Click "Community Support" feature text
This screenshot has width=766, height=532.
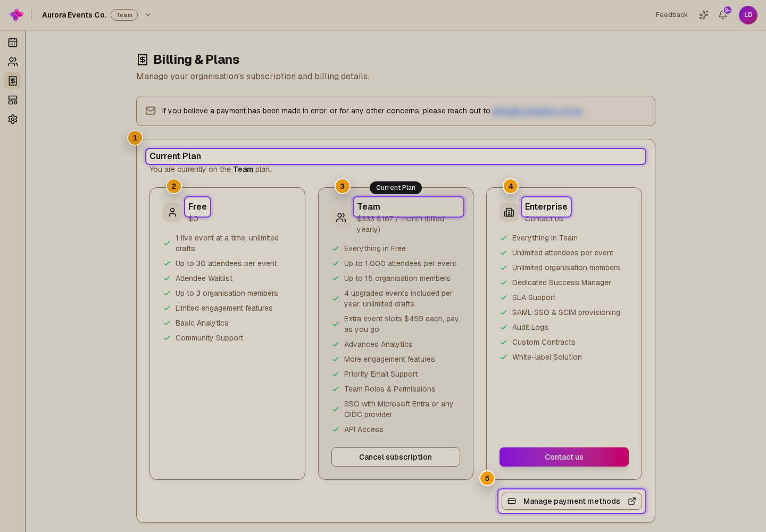[210, 338]
